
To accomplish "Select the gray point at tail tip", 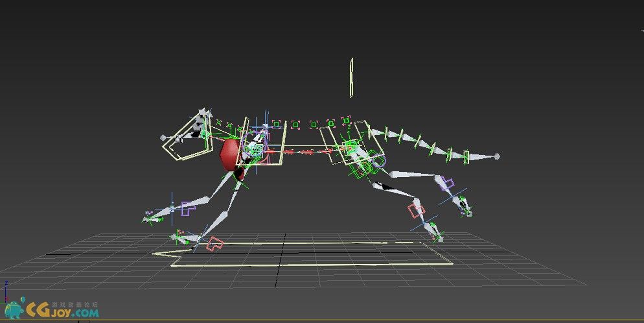I will click(x=497, y=156).
